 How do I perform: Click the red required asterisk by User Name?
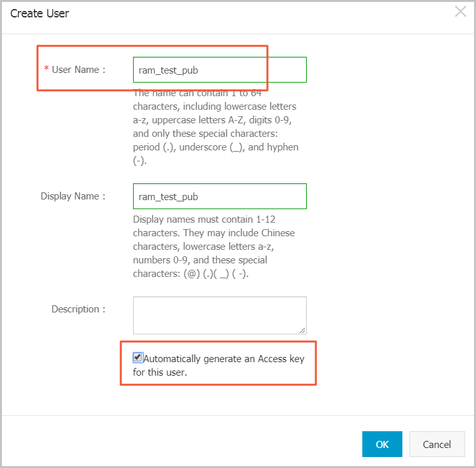pyautogui.click(x=47, y=68)
